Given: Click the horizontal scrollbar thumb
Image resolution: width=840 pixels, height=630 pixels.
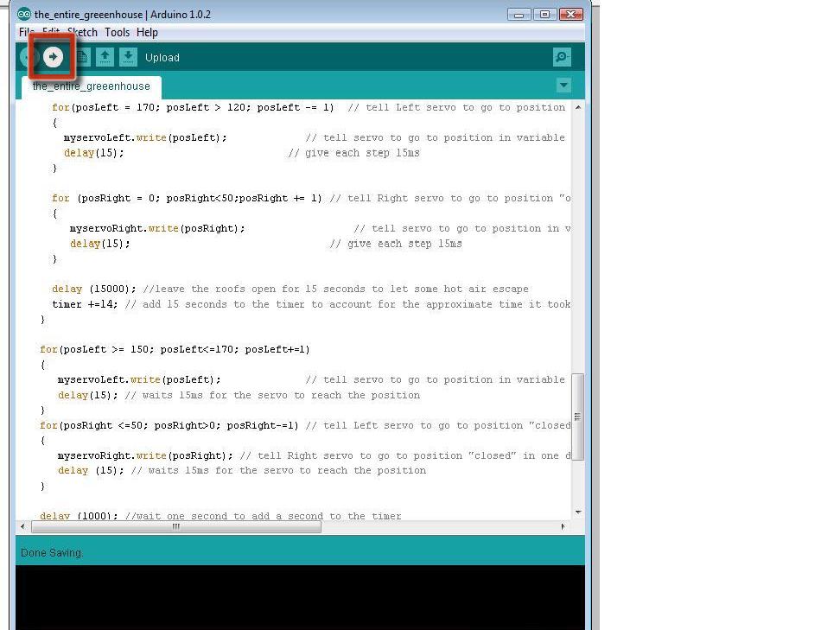Looking at the screenshot, I should click(x=175, y=526).
